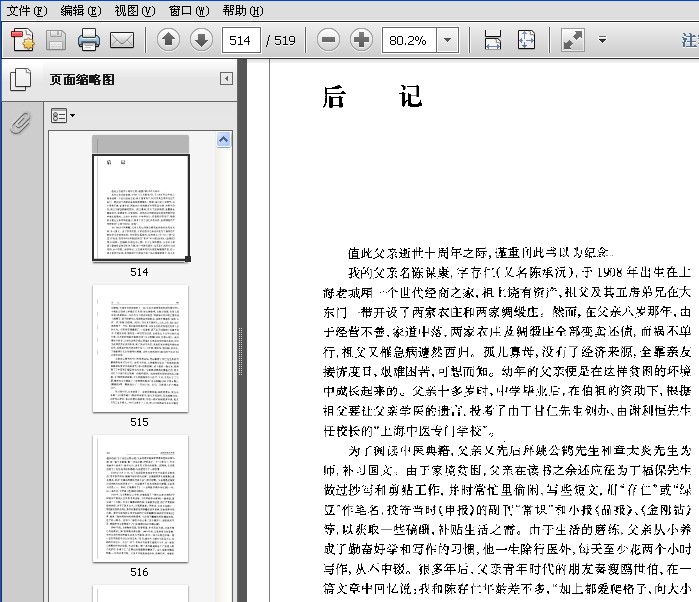Open the toolbar customize dropdown arrow

602,40
